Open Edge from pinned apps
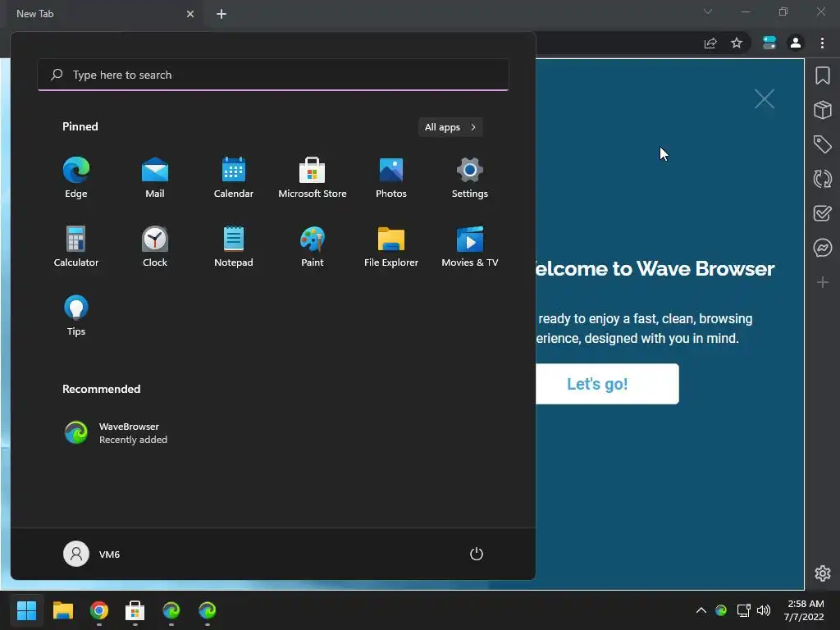This screenshot has height=630, width=840. pos(76,178)
